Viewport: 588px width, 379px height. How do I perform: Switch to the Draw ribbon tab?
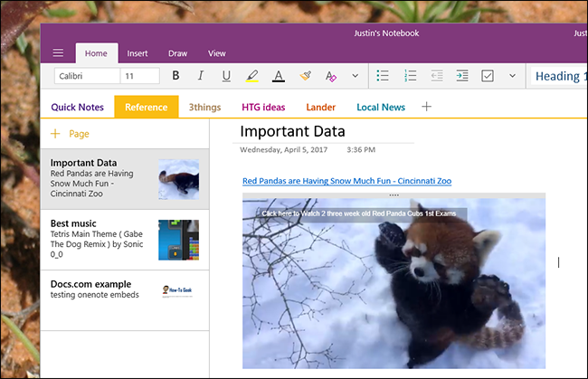178,53
